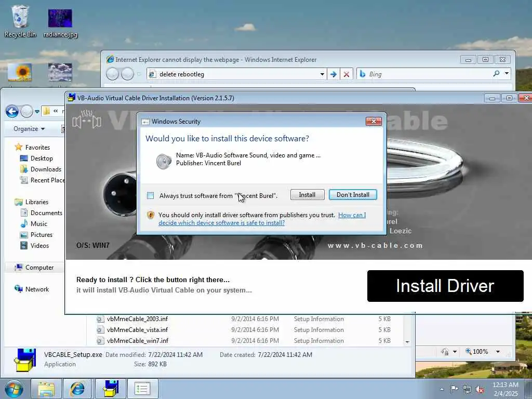Open the Organize menu

pyautogui.click(x=29, y=129)
